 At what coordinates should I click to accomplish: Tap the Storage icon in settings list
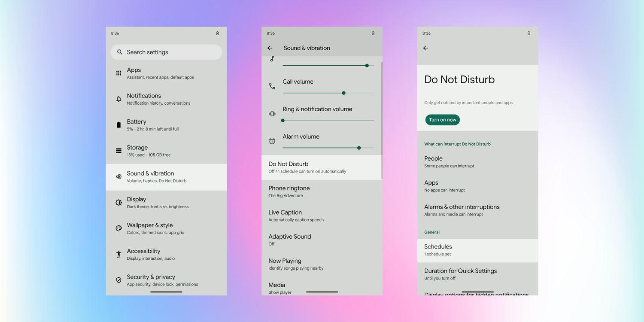[x=119, y=151]
